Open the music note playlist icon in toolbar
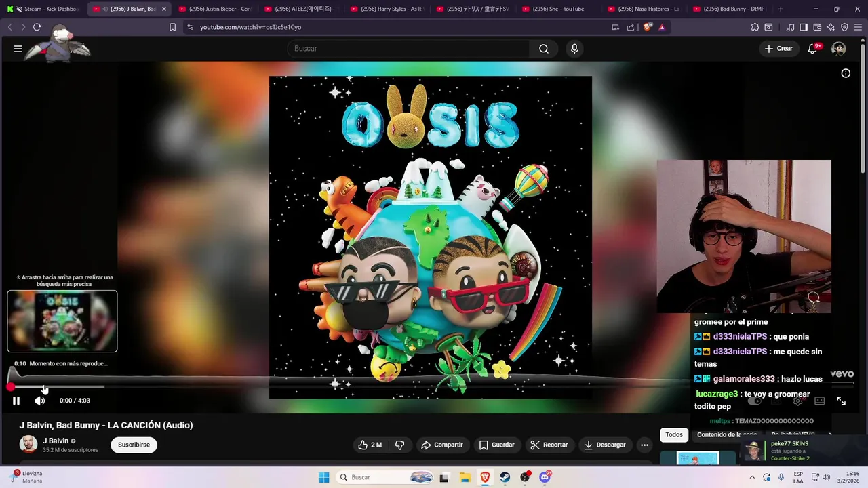The width and height of the screenshot is (868, 488). 790,27
